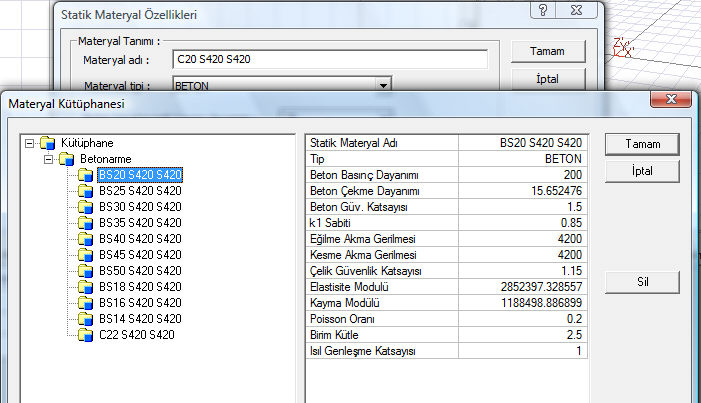Click İptal in Statik Materyal Özellikleri window
The image size is (701, 403).
548,79
